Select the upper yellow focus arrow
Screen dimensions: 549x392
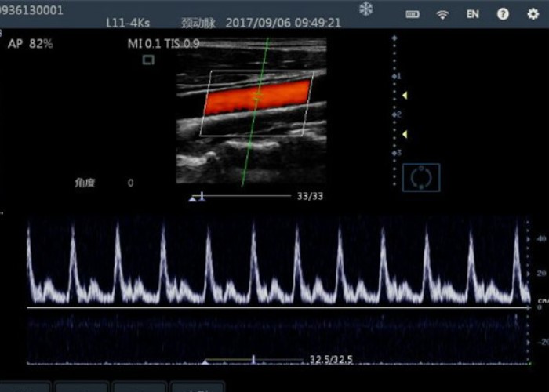point(405,96)
